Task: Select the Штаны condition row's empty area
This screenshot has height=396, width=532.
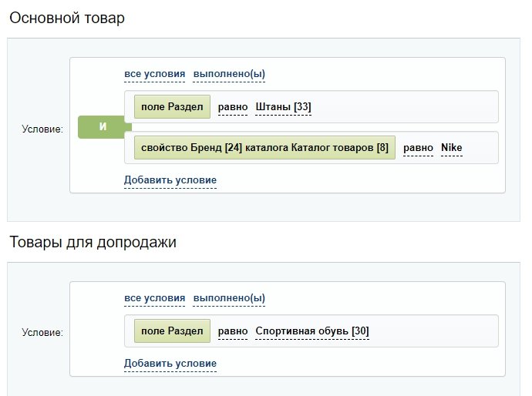Action: 404,107
